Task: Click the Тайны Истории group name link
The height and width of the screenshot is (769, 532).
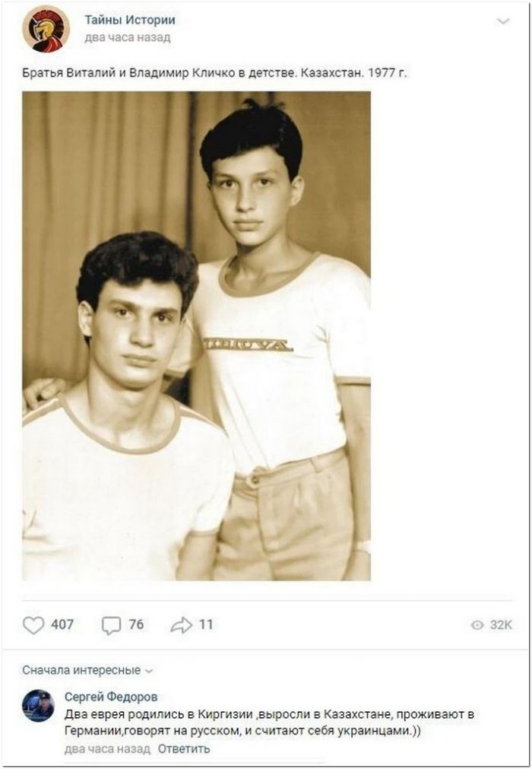Action: click(130, 20)
